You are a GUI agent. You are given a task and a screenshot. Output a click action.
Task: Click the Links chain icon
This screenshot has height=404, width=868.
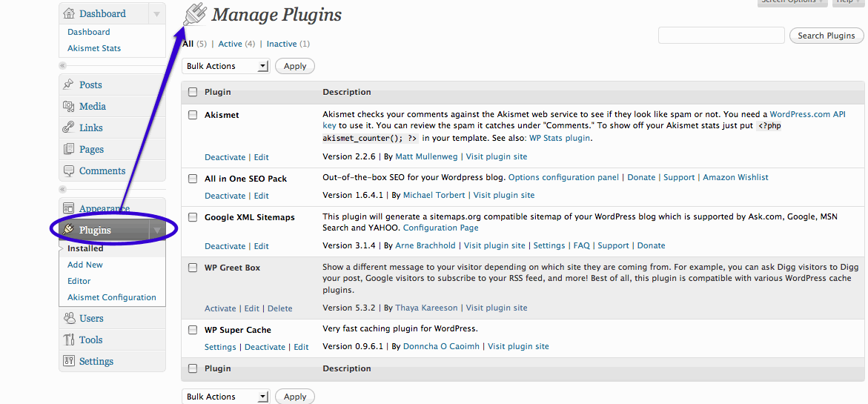tap(69, 128)
